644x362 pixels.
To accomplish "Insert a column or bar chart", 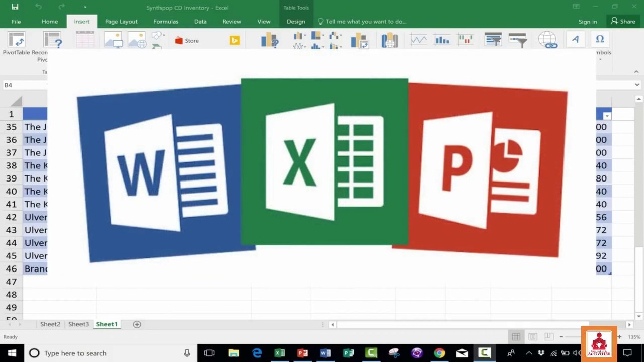I will (x=299, y=36).
